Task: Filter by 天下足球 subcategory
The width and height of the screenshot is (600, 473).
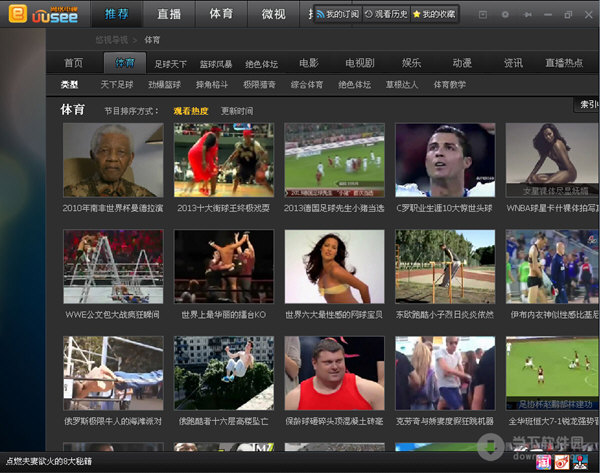Action: pyautogui.click(x=117, y=85)
